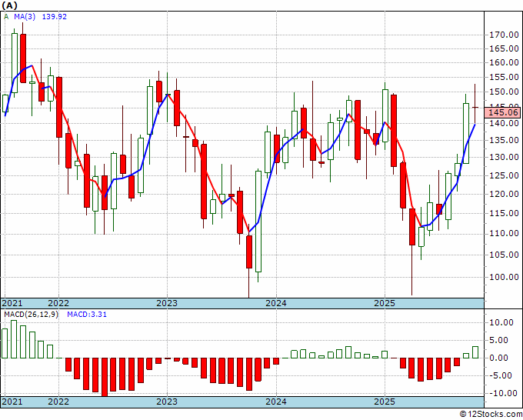523x420 pixels.
Task: Click 2022 on the price chart timeline
Action: tap(58, 303)
